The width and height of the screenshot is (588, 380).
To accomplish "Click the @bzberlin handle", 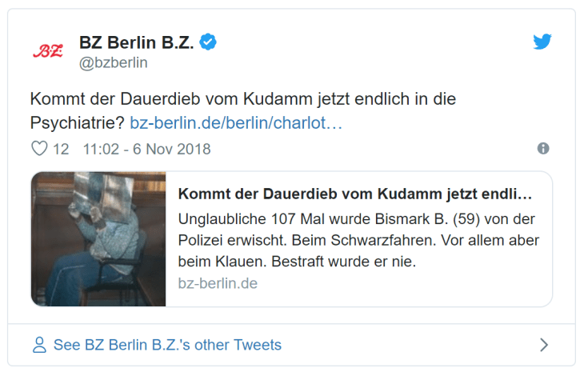I will [x=113, y=62].
